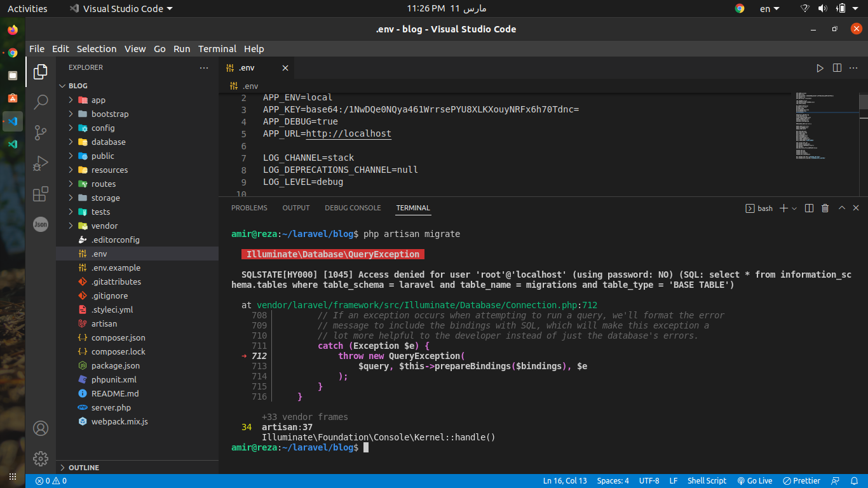
Task: Open notifications bell in status bar
Action: [855, 481]
